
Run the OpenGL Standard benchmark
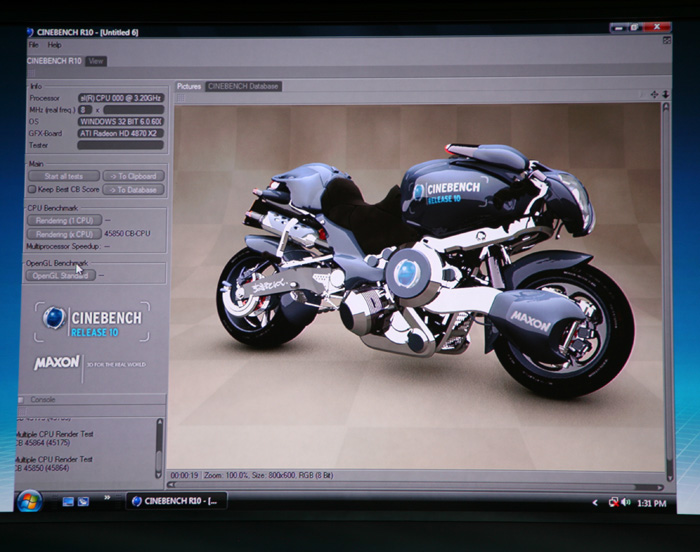[x=60, y=276]
